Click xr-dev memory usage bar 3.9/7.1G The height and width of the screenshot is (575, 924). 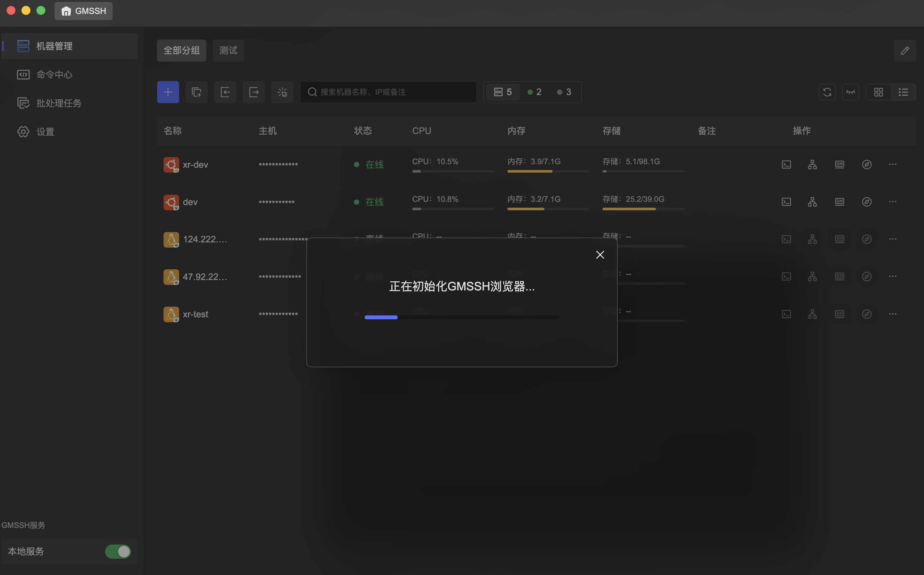548,172
